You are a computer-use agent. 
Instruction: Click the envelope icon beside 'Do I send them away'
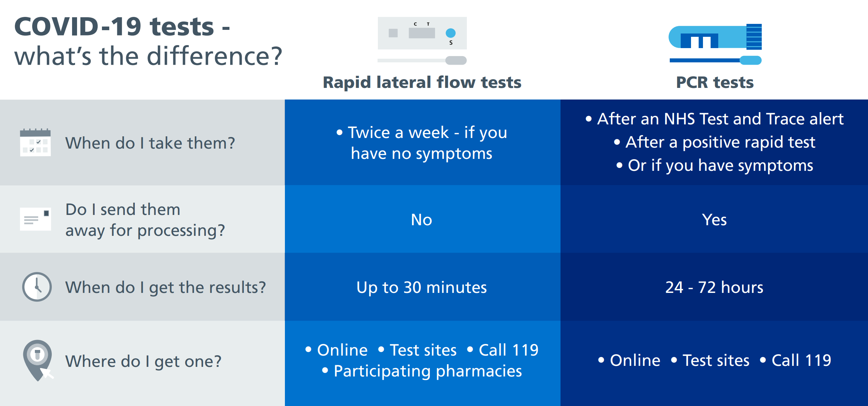(36, 219)
